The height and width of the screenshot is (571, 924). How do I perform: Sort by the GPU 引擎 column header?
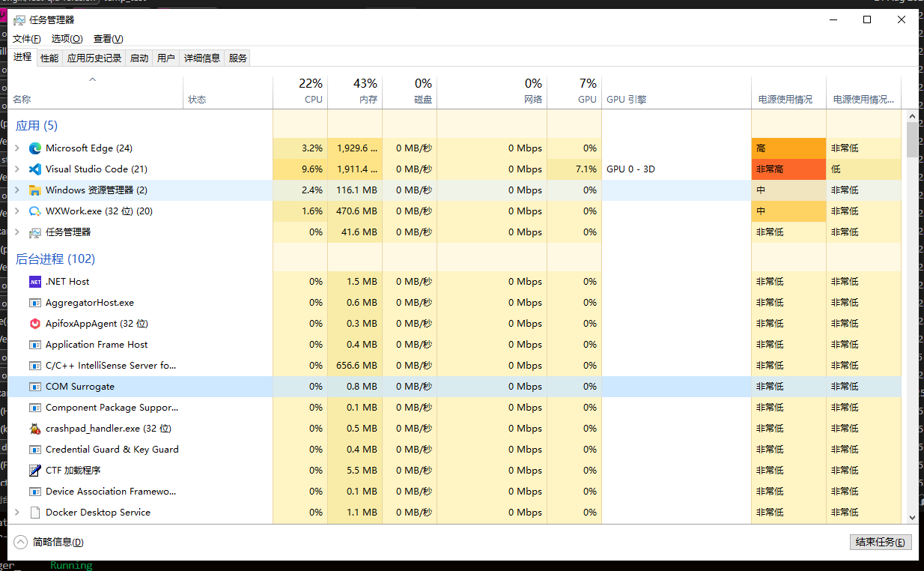point(676,91)
